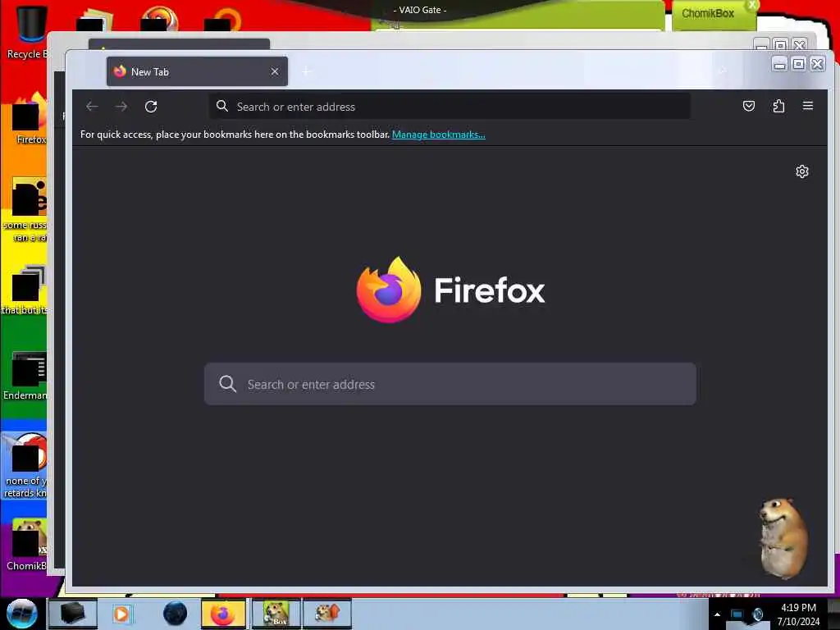Open a new tab with the plus button

[x=307, y=71]
